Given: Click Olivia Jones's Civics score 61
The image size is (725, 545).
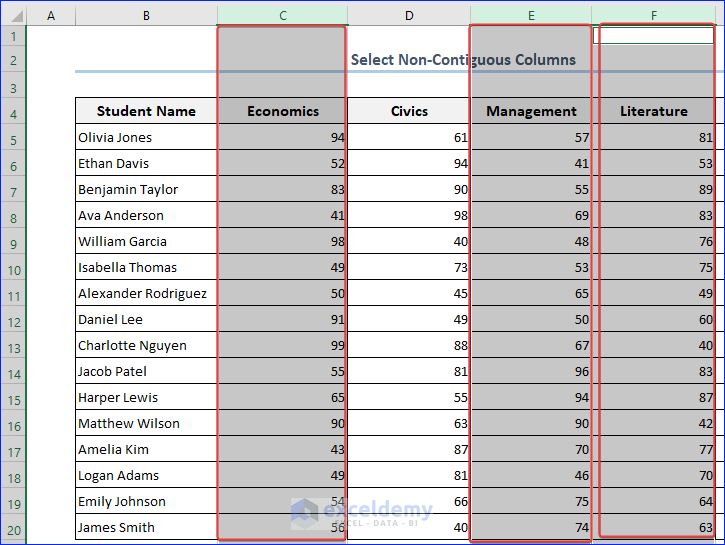Looking at the screenshot, I should (x=409, y=137).
